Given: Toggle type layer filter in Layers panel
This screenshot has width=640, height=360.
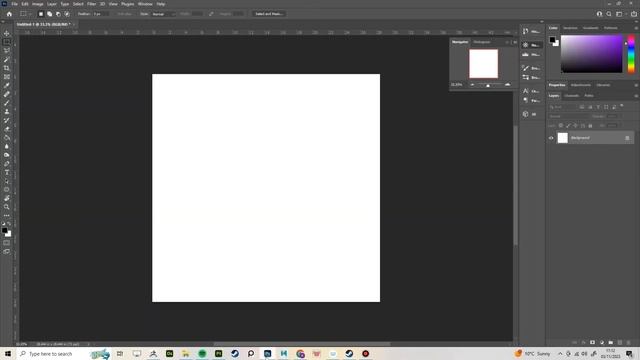Looking at the screenshot, I should tap(598, 107).
